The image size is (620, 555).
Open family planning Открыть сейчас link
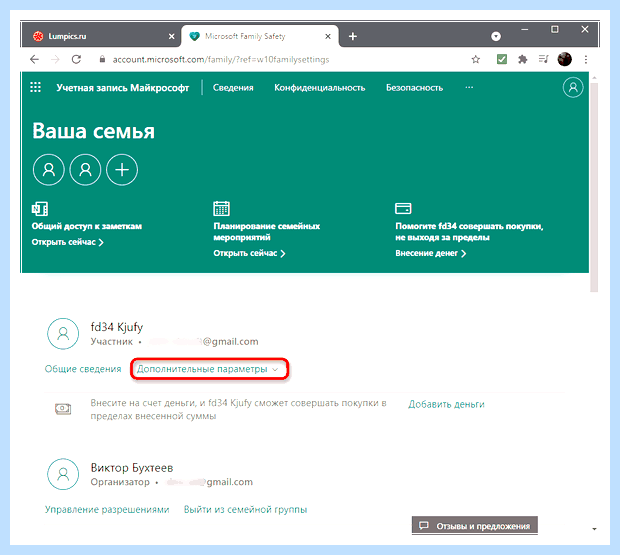(250, 253)
